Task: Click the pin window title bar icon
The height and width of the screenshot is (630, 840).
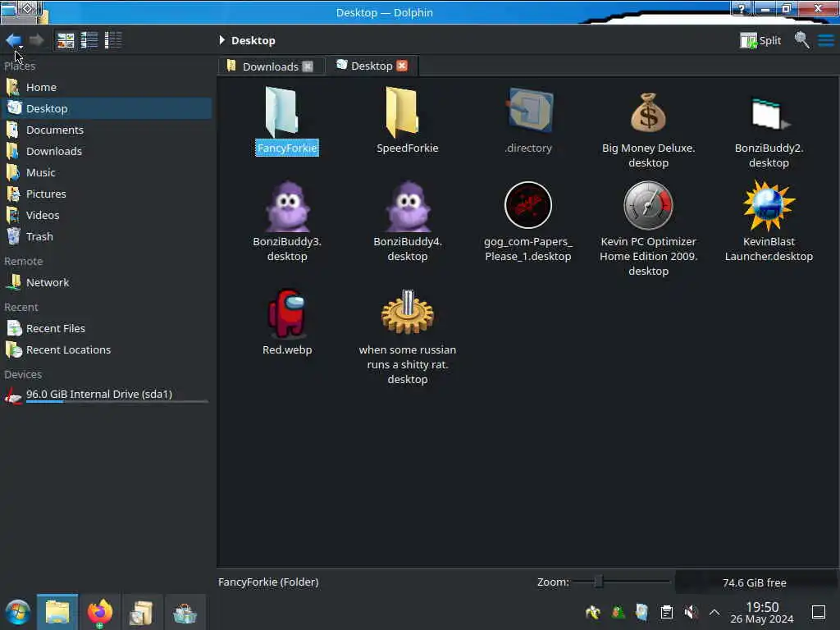Action: point(28,8)
